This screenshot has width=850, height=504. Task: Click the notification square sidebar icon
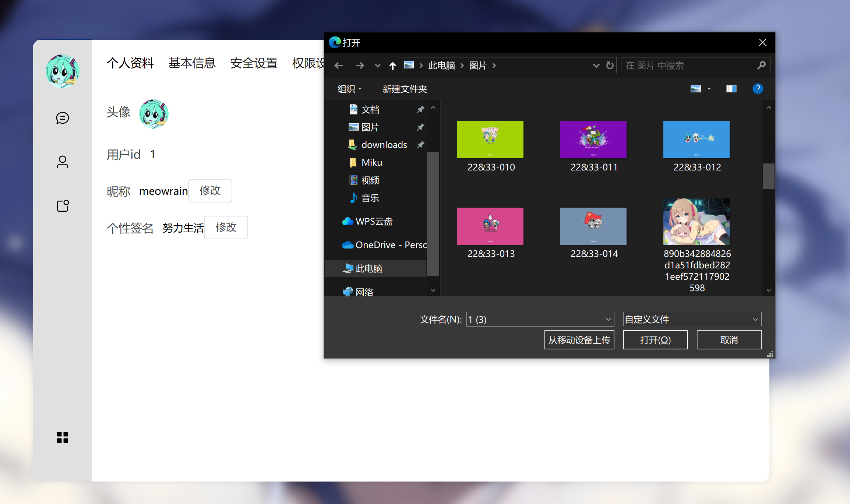pos(63,206)
